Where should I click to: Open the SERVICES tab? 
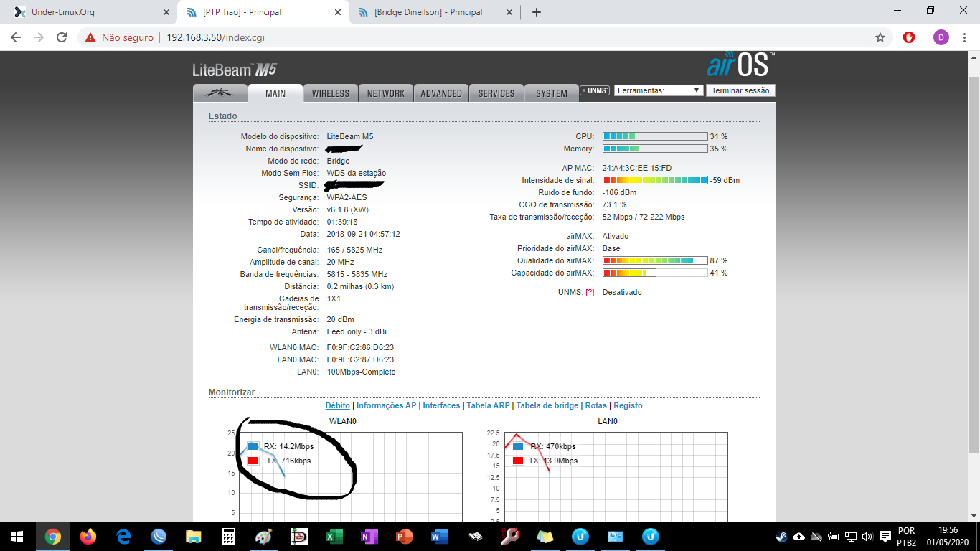coord(496,93)
